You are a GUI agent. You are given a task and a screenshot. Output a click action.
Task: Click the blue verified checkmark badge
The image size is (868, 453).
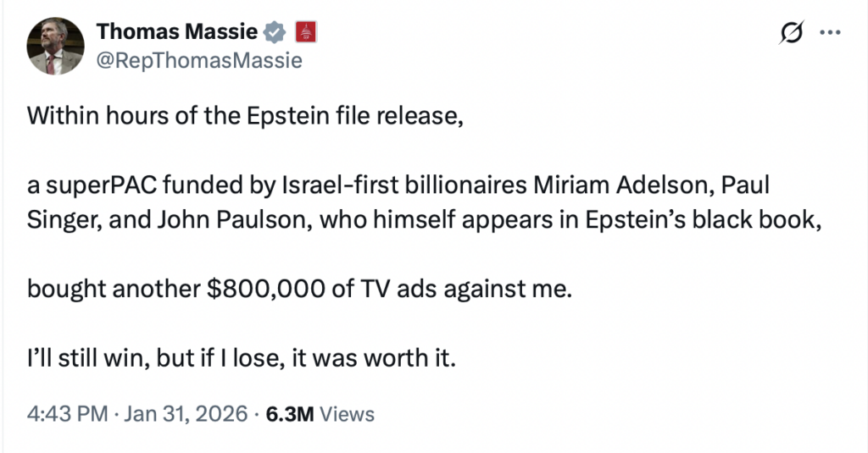click(x=273, y=33)
